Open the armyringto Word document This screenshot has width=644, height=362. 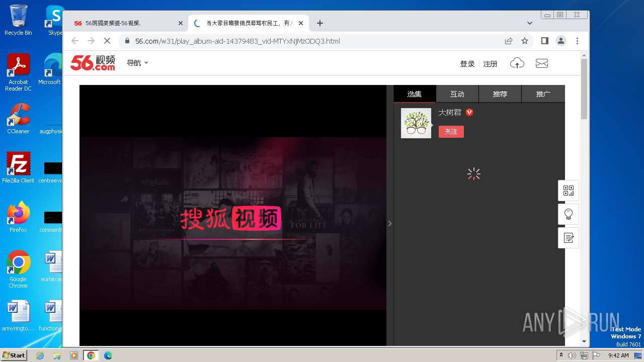click(18, 316)
